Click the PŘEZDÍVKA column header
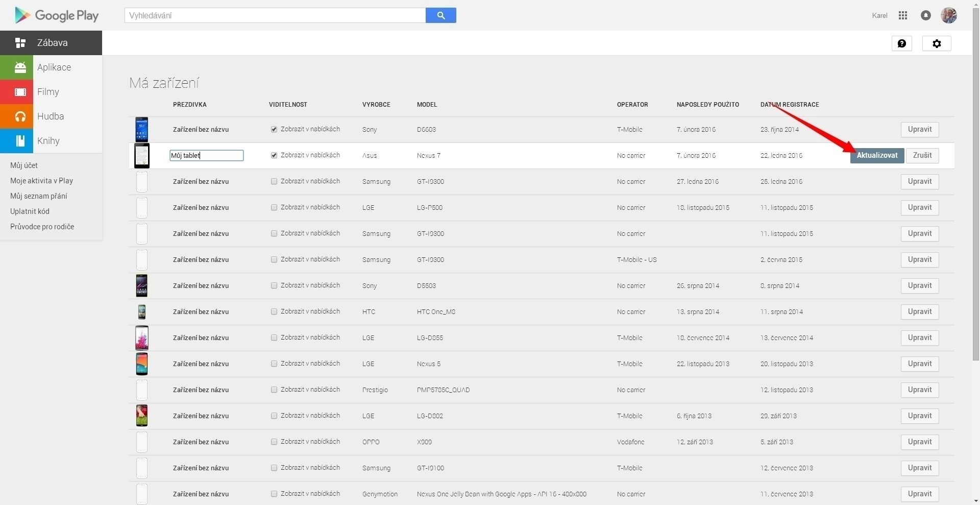 [x=190, y=105]
